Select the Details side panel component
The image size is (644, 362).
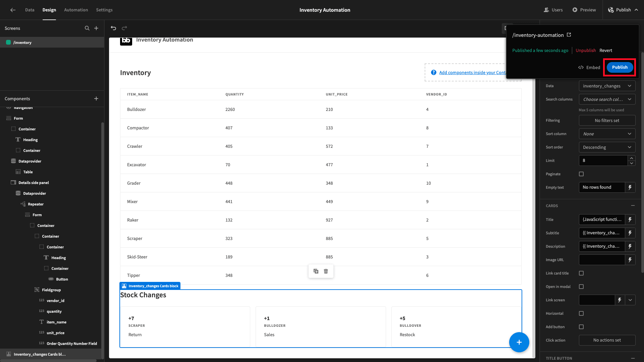pos(34,183)
